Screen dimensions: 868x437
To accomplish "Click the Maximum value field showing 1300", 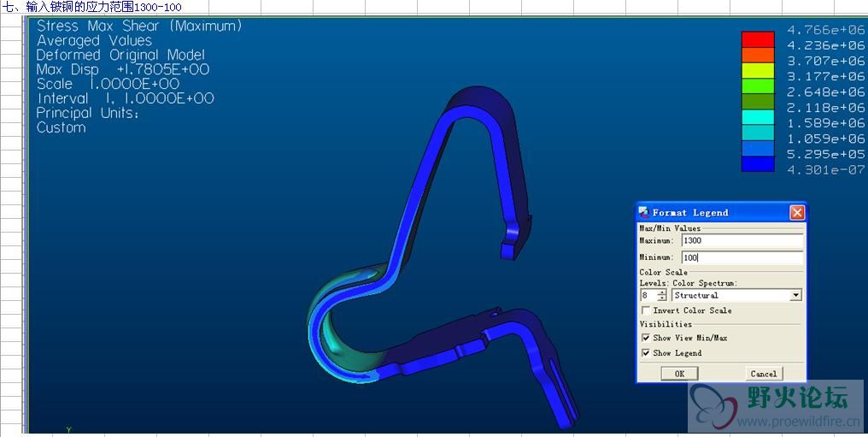I will tap(742, 241).
